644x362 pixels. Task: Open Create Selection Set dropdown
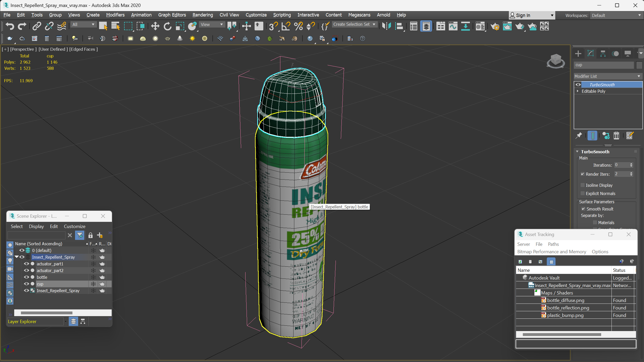tap(355, 24)
